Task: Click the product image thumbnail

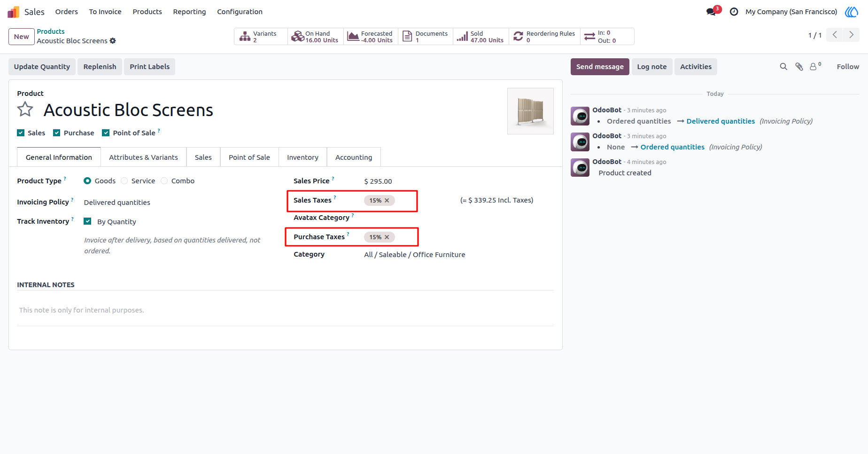Action: coord(530,111)
